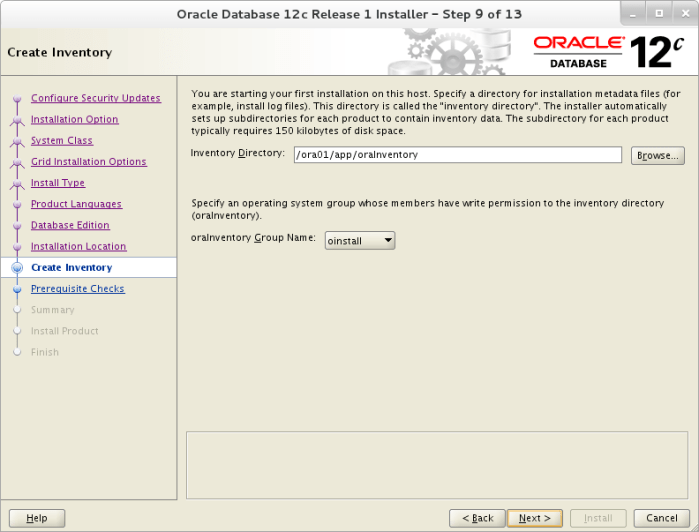Go to the Installation Option step
The height and width of the screenshot is (532, 699).
(x=74, y=120)
